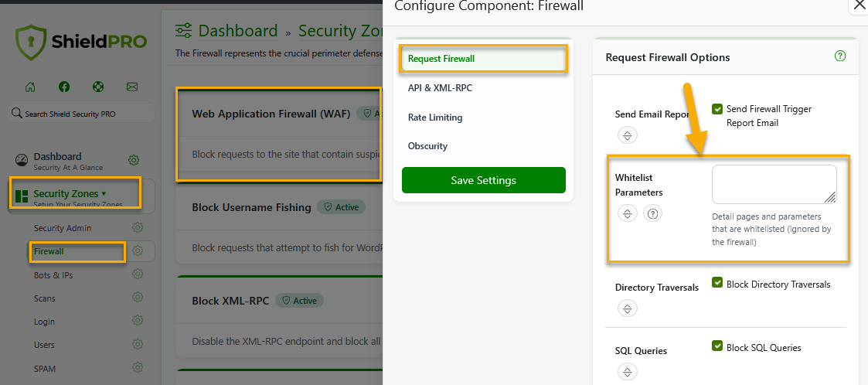Click round icon under Send Email Report

click(627, 135)
